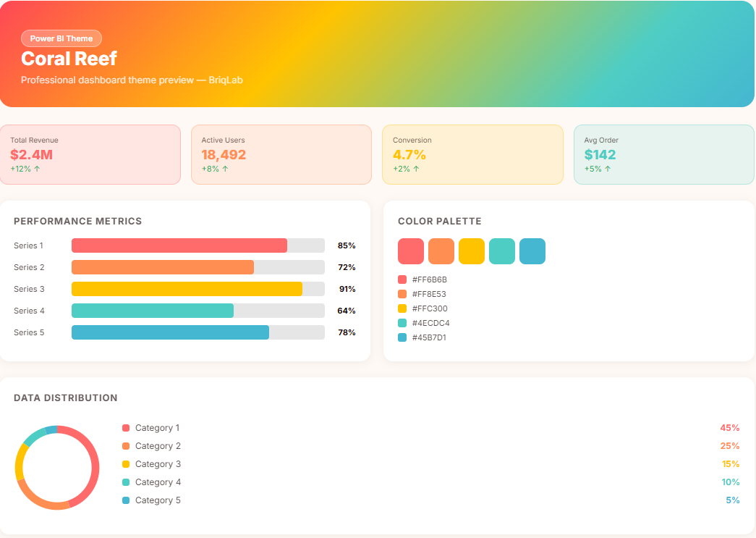Screen dimensions: 756x538
Task: Click the #45B7D1 hex code label
Action: point(429,337)
